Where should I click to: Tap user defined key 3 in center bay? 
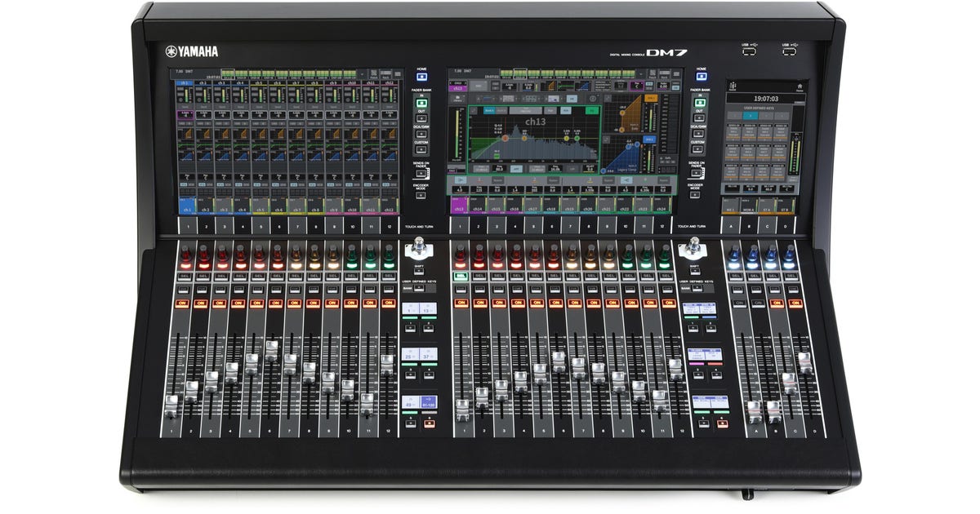point(698,375)
